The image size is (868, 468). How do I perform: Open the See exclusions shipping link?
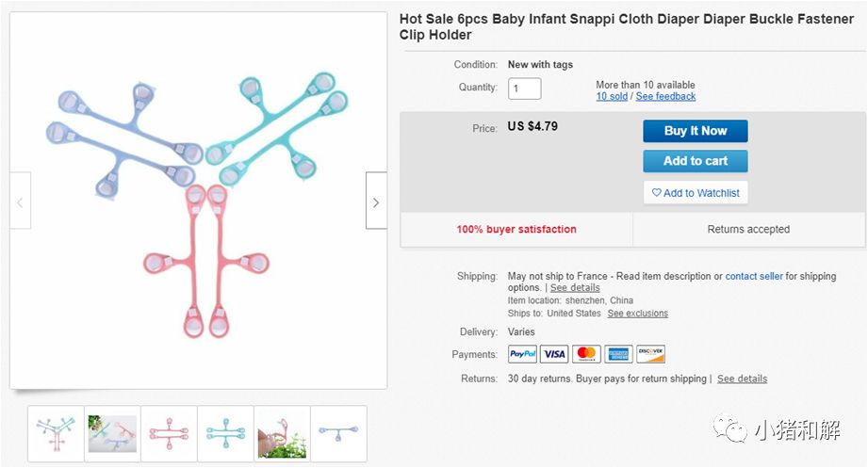(x=637, y=313)
